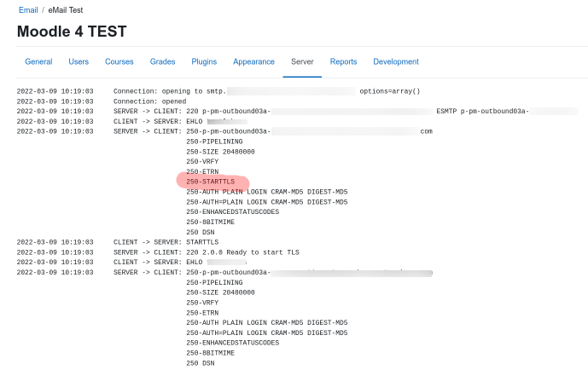Image resolution: width=588 pixels, height=370 pixels.
Task: Switch to the General tab
Action: [38, 61]
